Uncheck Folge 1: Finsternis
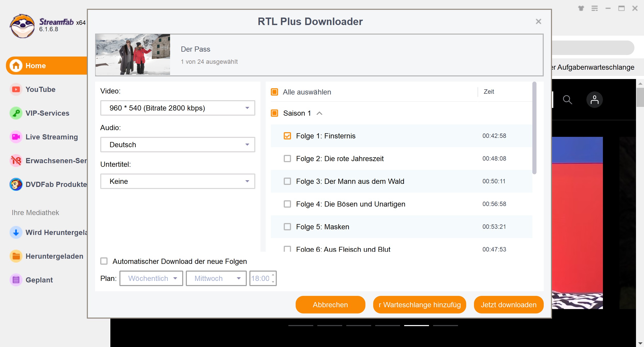 pos(287,136)
